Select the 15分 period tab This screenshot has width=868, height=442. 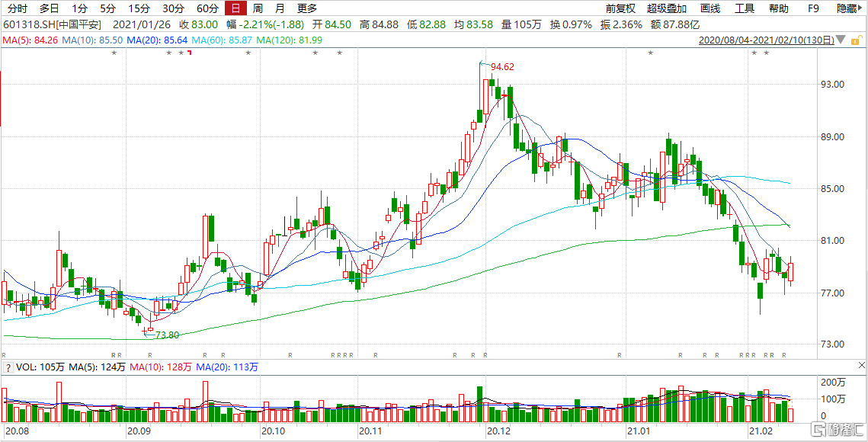tap(138, 8)
